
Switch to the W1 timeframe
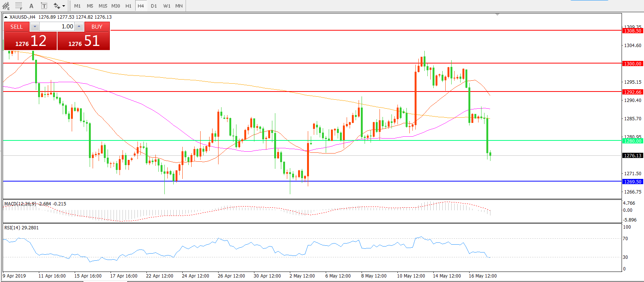click(167, 6)
